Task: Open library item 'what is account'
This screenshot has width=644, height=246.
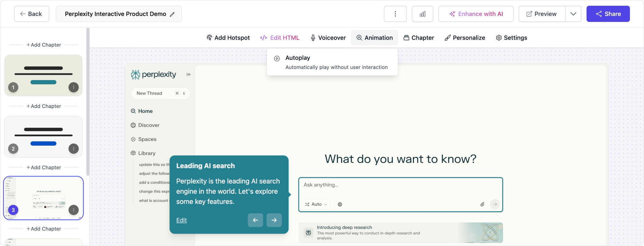Action: coord(154,201)
